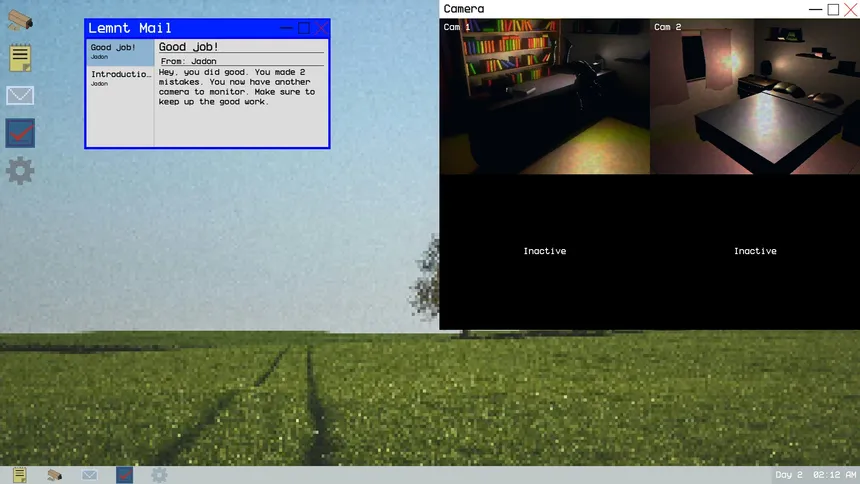Minimize the Lemnt Mail window
The width and height of the screenshot is (860, 484).
tap(287, 29)
